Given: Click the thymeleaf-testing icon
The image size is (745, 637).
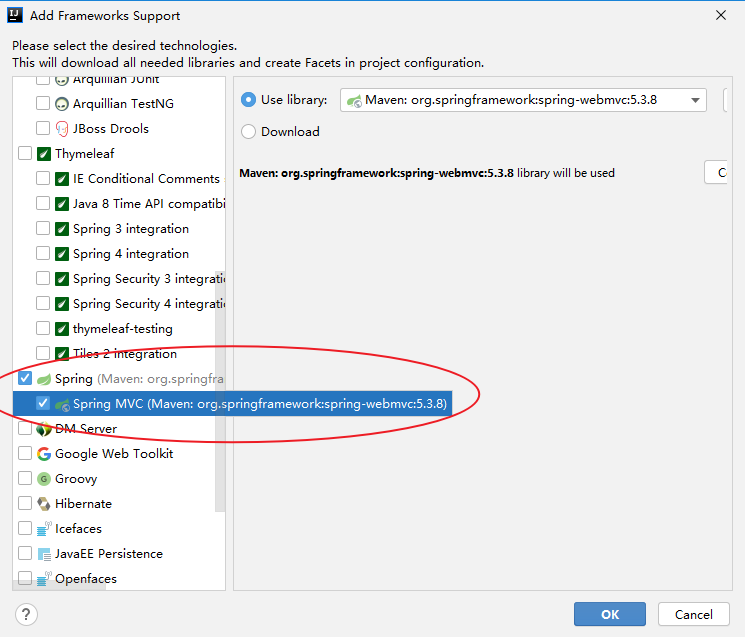Looking at the screenshot, I should 62,329.
